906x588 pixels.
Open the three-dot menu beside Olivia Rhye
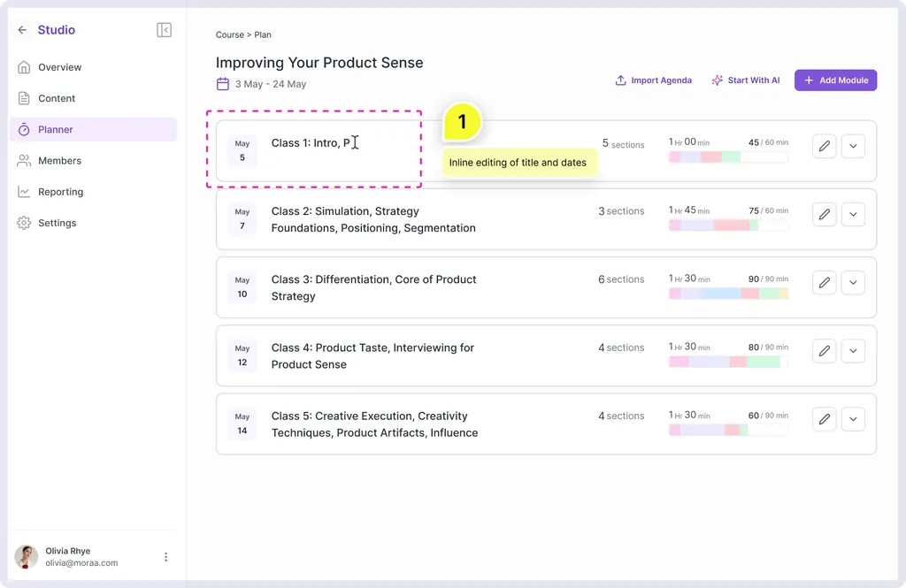pyautogui.click(x=165, y=557)
